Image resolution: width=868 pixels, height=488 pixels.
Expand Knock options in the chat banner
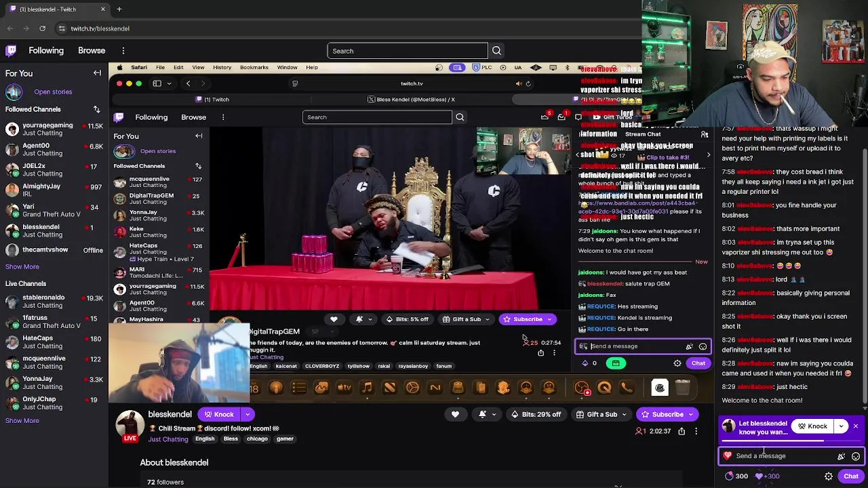pyautogui.click(x=842, y=426)
